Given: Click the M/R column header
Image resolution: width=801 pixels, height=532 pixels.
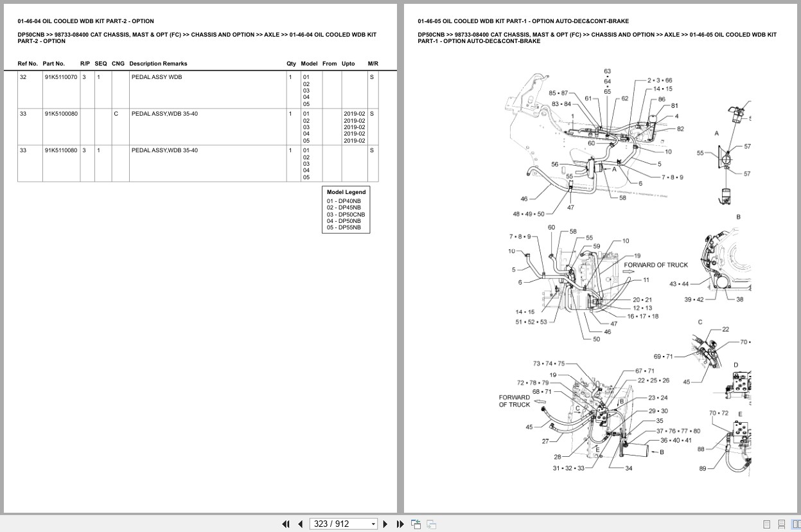Looking at the screenshot, I should coord(373,64).
